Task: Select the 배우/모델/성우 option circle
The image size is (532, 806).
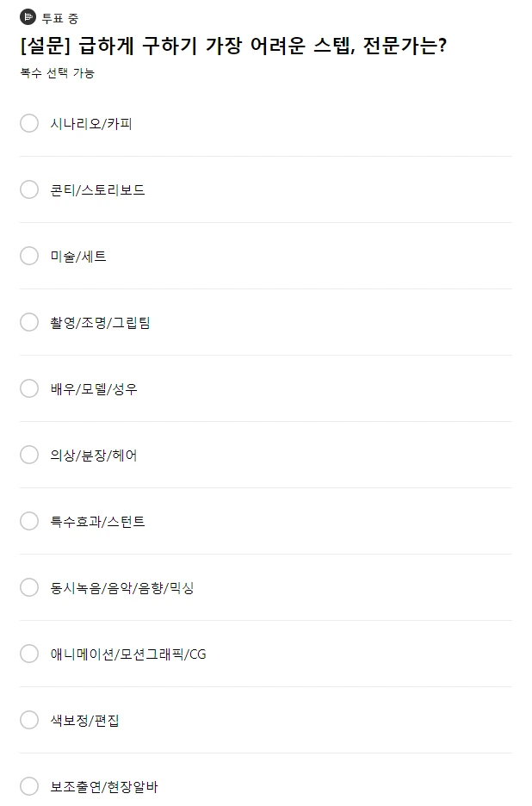Action: [29, 388]
